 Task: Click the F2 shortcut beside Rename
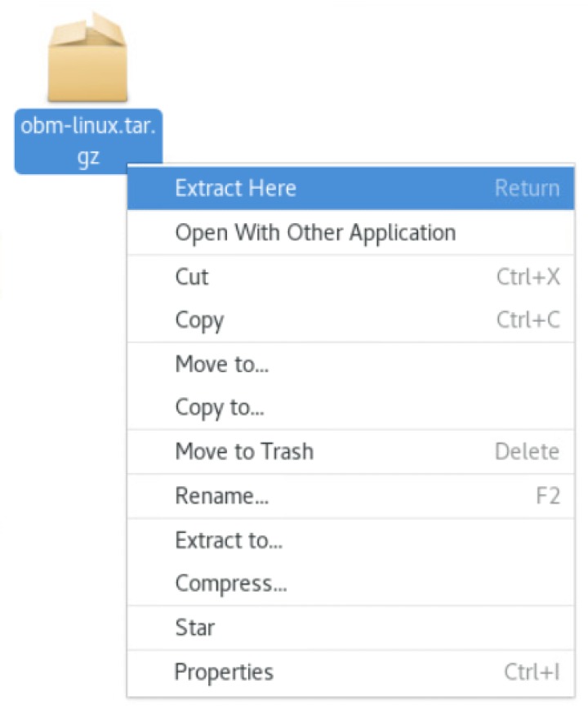click(550, 495)
